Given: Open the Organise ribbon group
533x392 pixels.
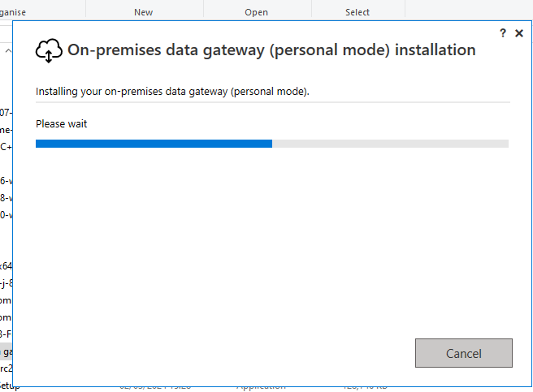Looking at the screenshot, I should tap(12, 12).
